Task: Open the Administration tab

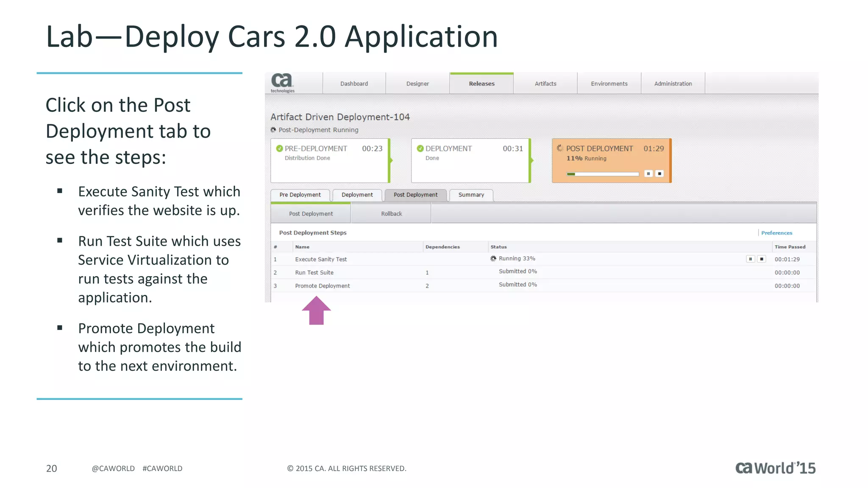Action: click(x=673, y=83)
